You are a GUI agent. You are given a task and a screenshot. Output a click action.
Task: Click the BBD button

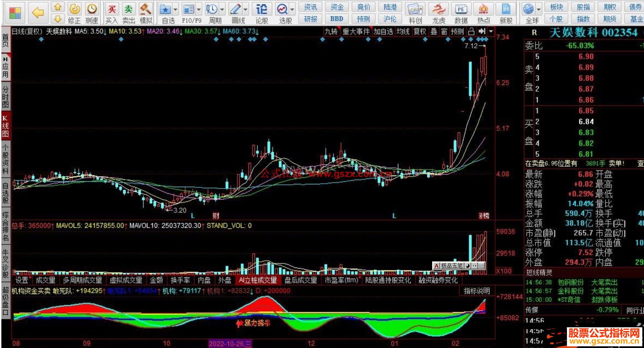coord(336,19)
